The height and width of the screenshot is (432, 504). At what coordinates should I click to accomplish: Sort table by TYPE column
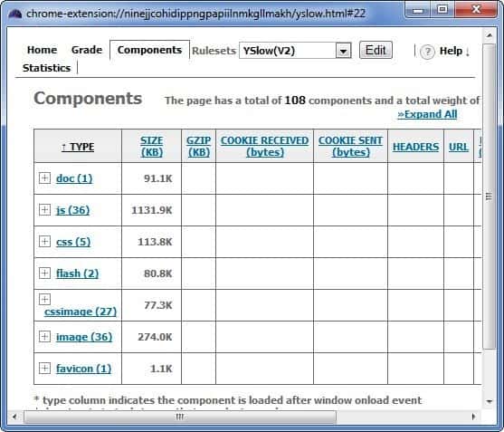[78, 147]
